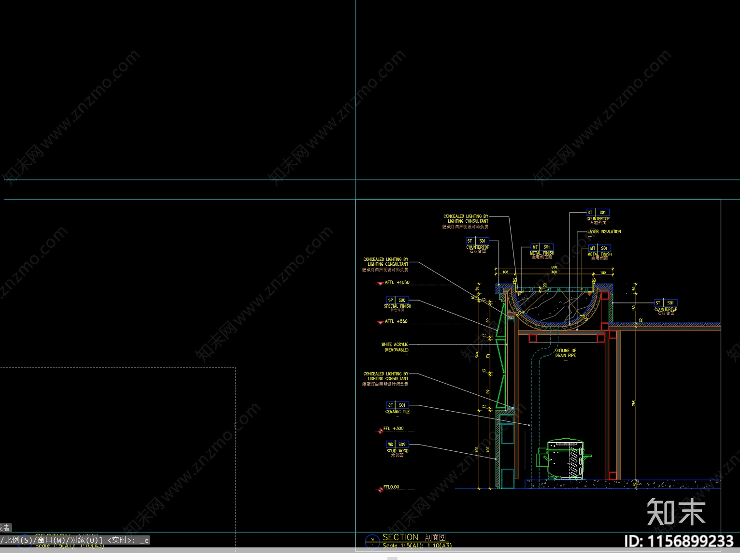Click the command line prompt text
This screenshot has height=560, width=740.
(x=75, y=540)
